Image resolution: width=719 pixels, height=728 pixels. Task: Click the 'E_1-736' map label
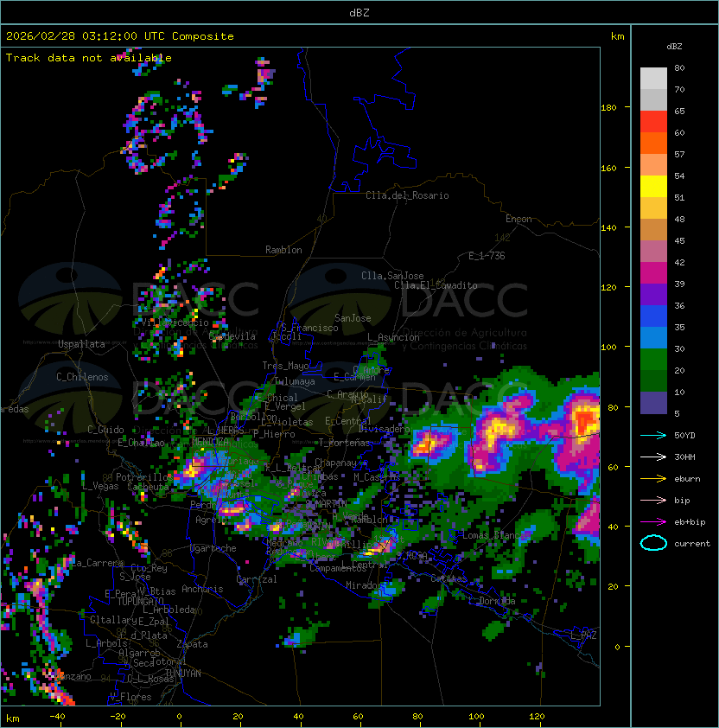487,256
